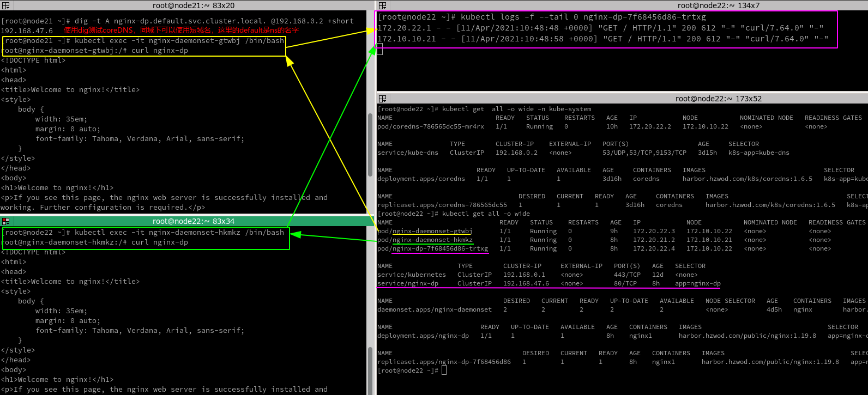
Task: Select daemonset.apps/nginx-daemonset
Action: [x=435, y=309]
